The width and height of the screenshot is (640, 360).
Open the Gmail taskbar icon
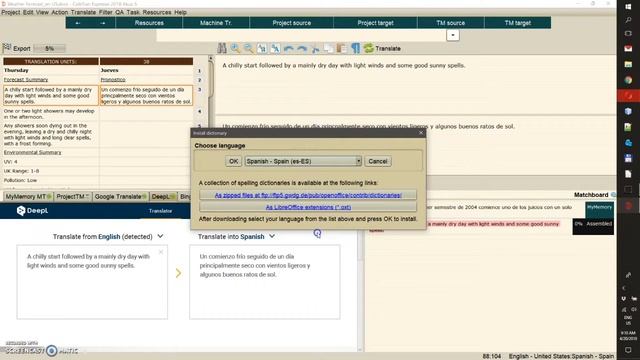pyautogui.click(x=628, y=49)
